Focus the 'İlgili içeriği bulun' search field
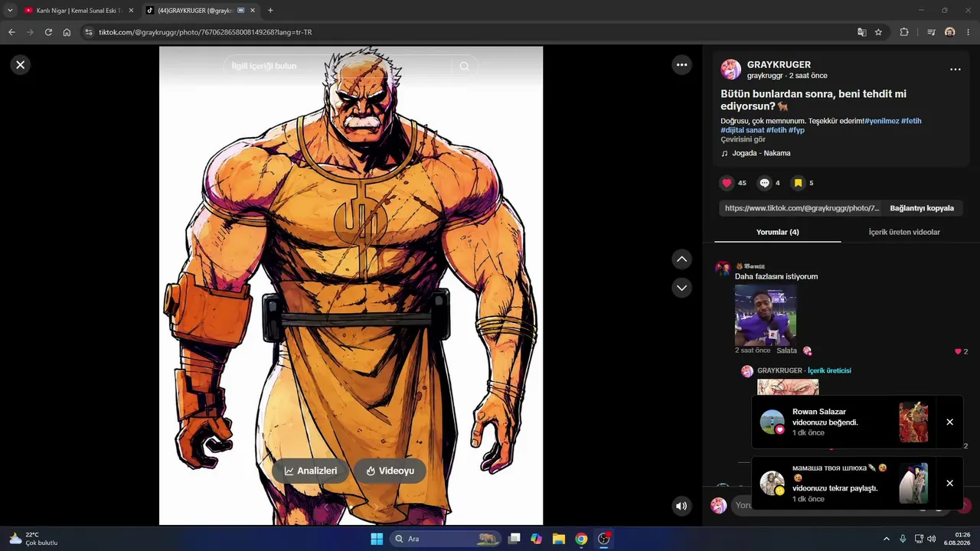 click(x=341, y=67)
